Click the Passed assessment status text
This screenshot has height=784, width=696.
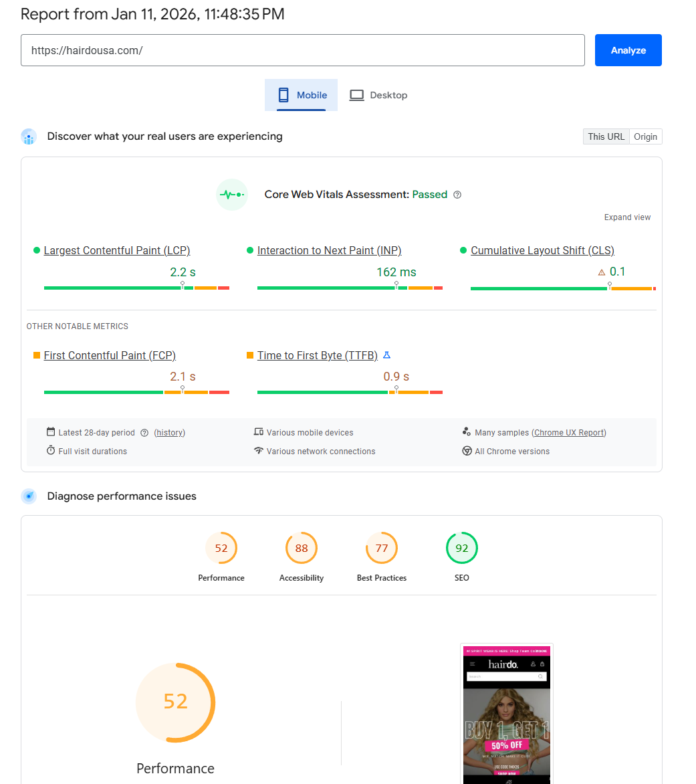point(430,195)
